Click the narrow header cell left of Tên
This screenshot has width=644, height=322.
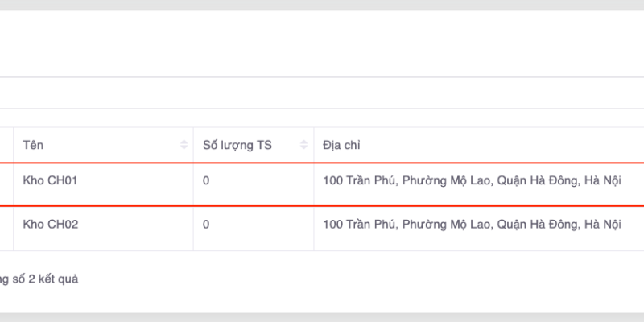click(x=6, y=146)
